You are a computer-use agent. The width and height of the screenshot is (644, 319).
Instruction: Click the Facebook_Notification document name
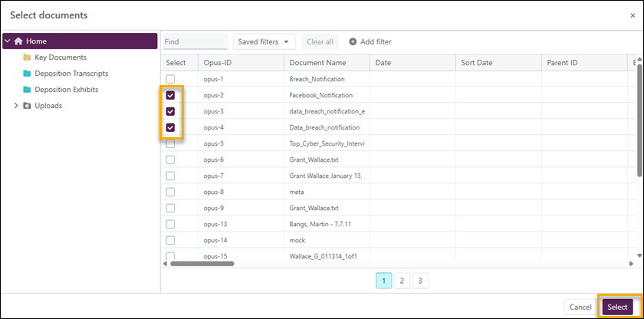tap(321, 95)
